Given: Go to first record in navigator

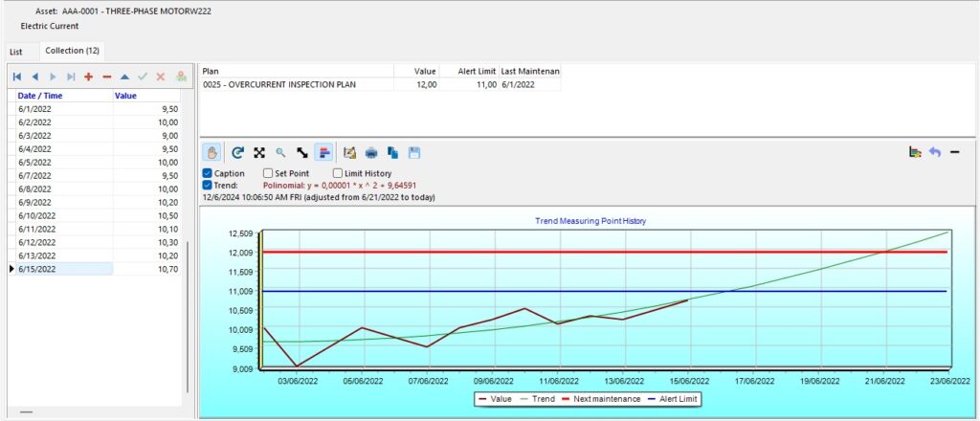Looking at the screenshot, I should 17,77.
